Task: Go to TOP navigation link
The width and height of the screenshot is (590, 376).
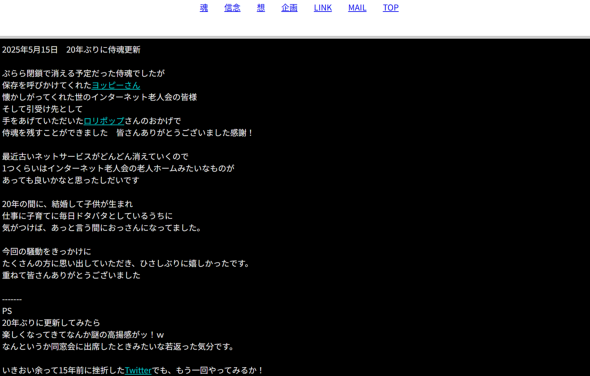Action: click(x=391, y=8)
